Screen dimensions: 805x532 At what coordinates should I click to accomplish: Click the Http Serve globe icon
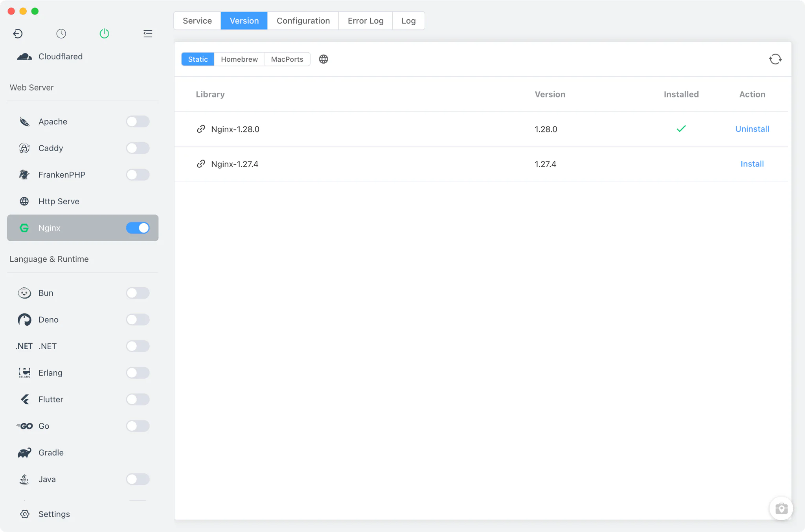[24, 202]
